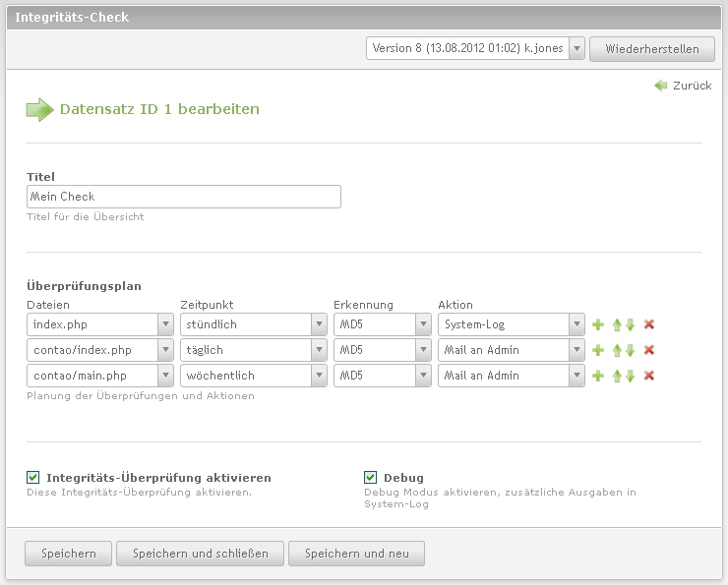Delete the contao/main.php check row
Image resolution: width=728 pixels, height=585 pixels.
(649, 376)
